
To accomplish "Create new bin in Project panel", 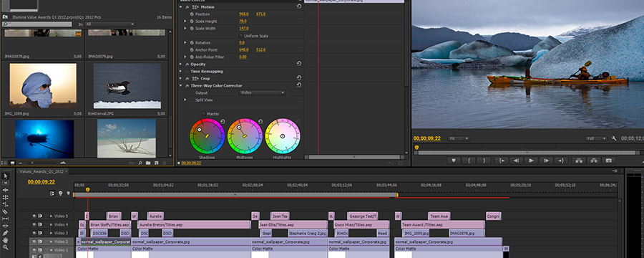I will [x=148, y=163].
